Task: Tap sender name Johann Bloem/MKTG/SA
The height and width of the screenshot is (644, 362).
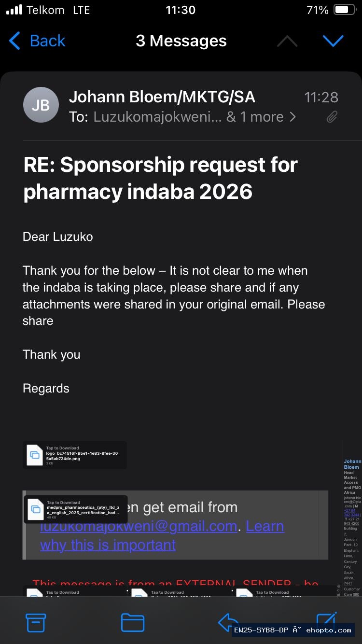Action: pos(162,97)
